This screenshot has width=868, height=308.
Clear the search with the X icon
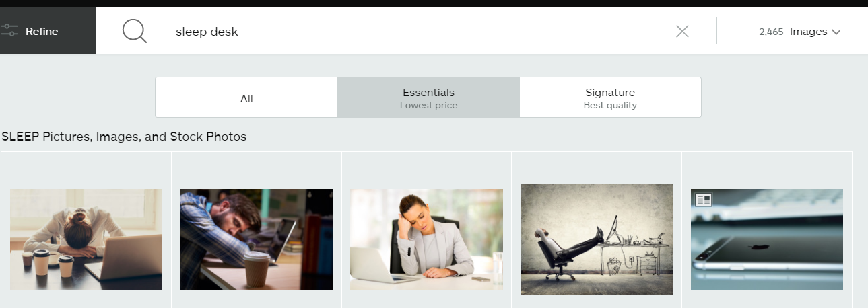click(682, 31)
